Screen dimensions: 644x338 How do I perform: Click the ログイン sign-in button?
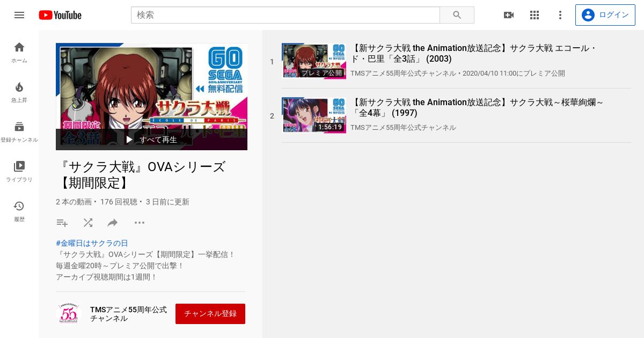(605, 15)
